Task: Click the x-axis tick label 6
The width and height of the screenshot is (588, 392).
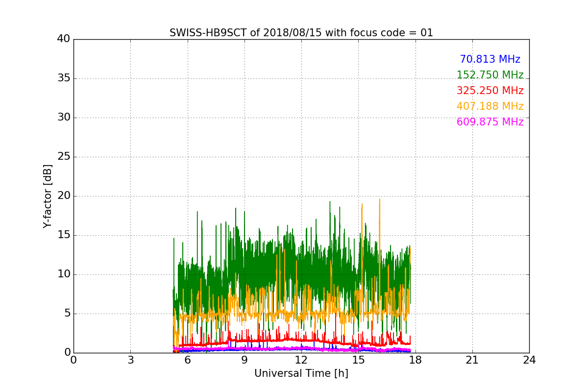Action: click(x=188, y=360)
